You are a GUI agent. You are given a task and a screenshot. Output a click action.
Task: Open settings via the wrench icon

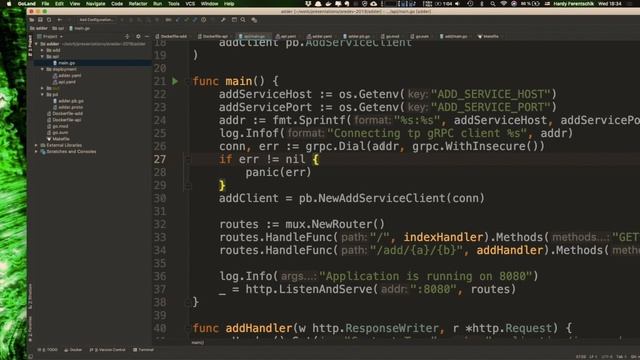(x=223, y=20)
